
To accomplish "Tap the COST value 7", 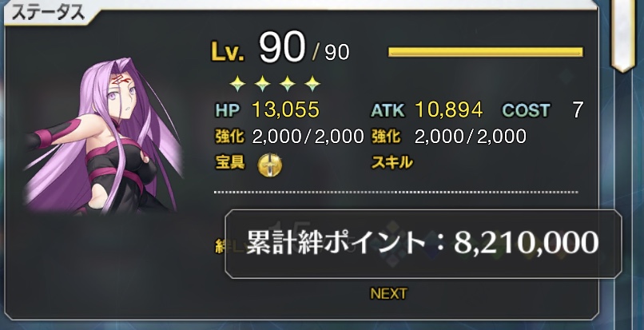I will tap(578, 110).
